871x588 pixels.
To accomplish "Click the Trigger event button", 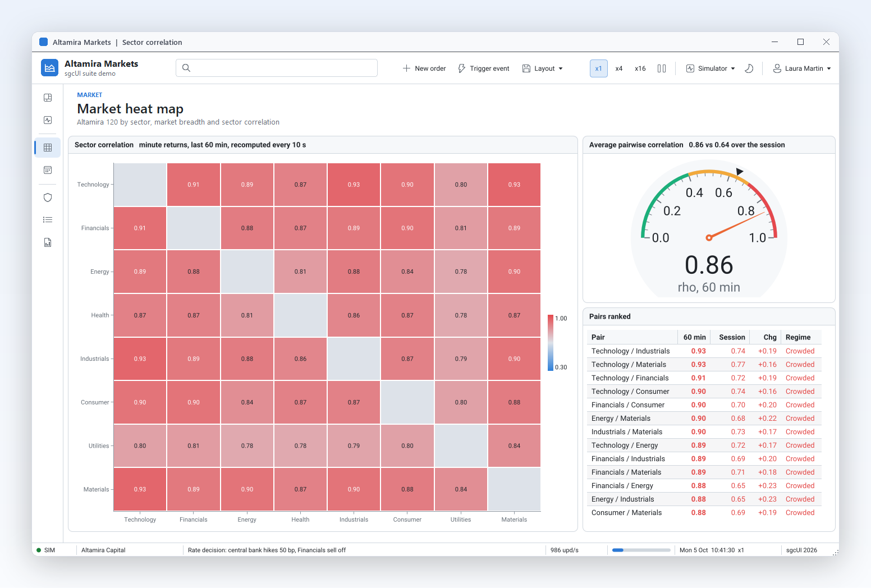I will [x=484, y=68].
